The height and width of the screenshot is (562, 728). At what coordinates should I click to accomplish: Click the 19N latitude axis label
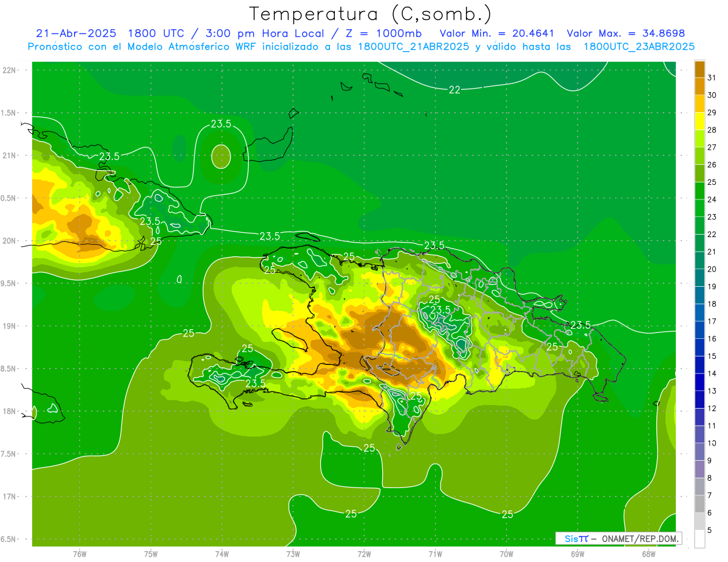pos(10,326)
